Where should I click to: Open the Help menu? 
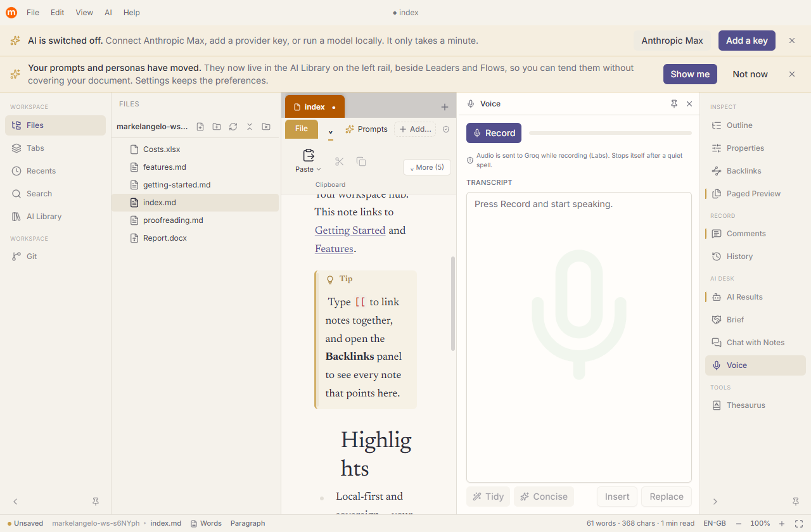pos(132,13)
